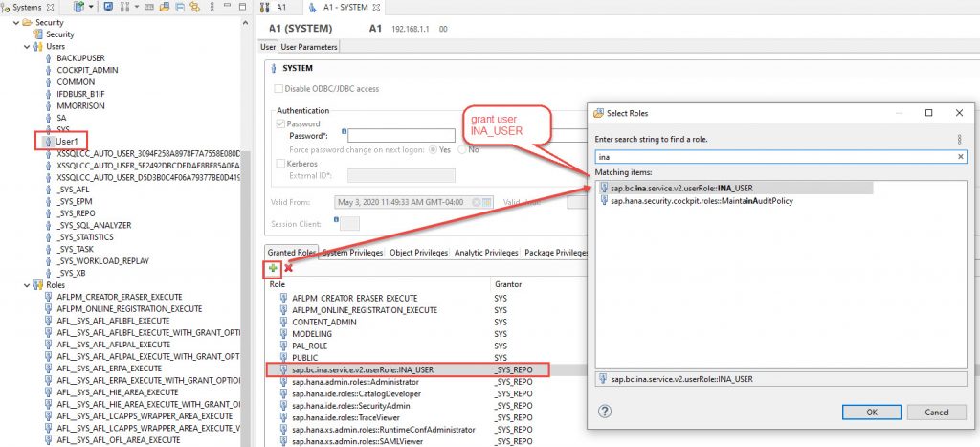Click the Add System icon in Systems toolbar

pyautogui.click(x=78, y=7)
